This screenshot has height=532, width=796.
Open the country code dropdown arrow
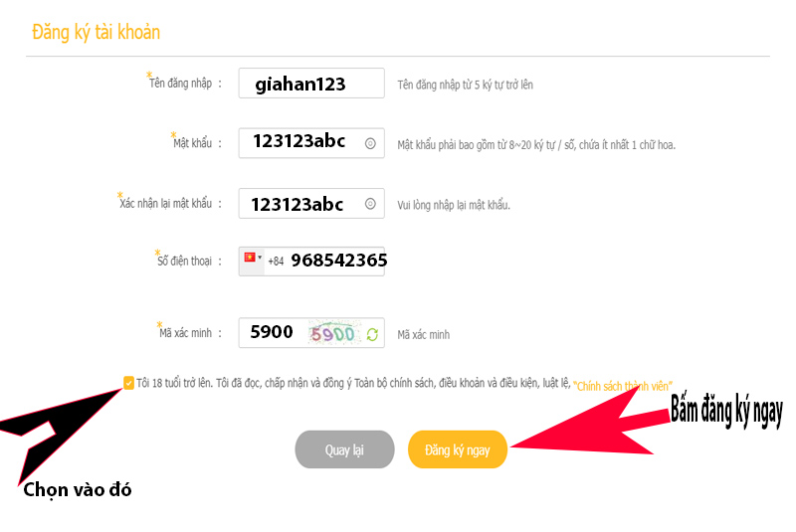(x=260, y=259)
